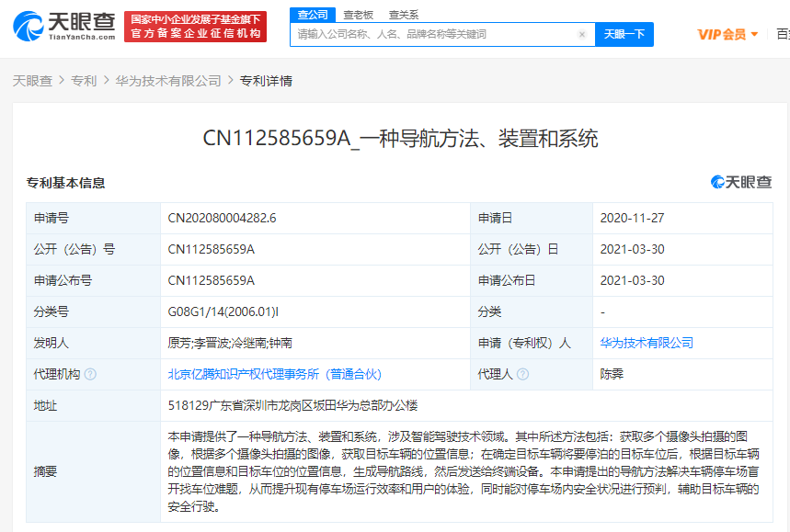Click the red 国家中小企业发展子基金旗下 banner
Screen dimensions: 790x532
pyautogui.click(x=196, y=27)
